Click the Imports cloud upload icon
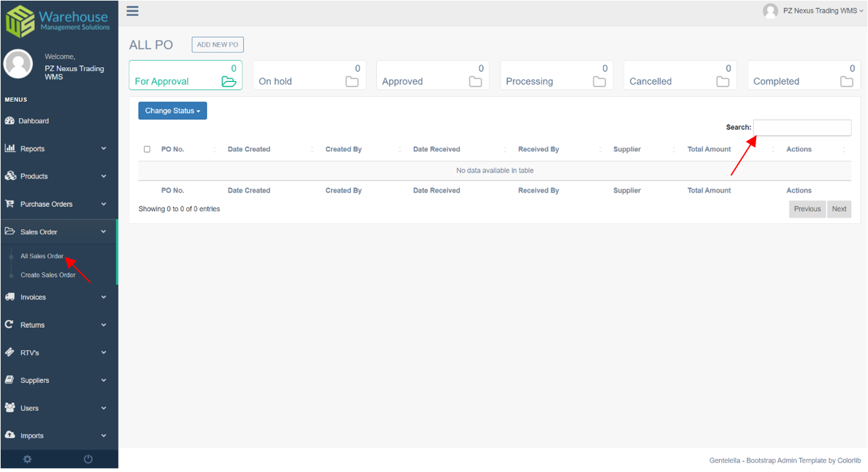This screenshot has height=472, width=868. (9, 436)
